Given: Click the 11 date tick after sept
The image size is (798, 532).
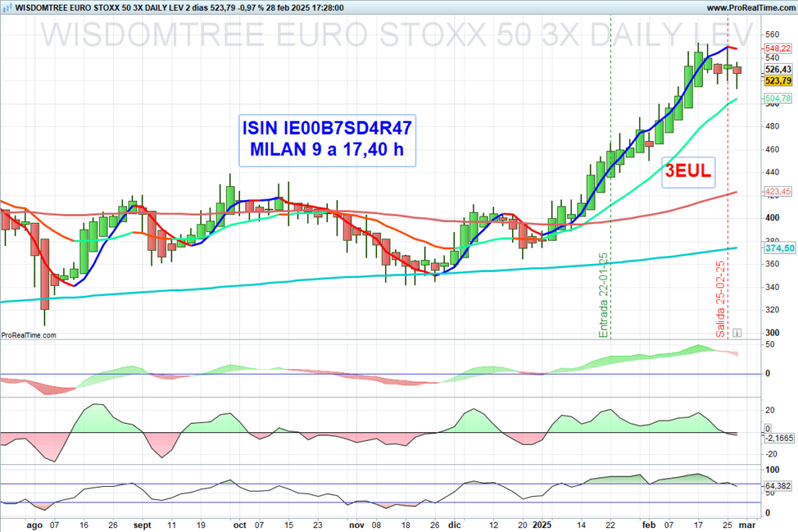Looking at the screenshot, I should tap(171, 526).
